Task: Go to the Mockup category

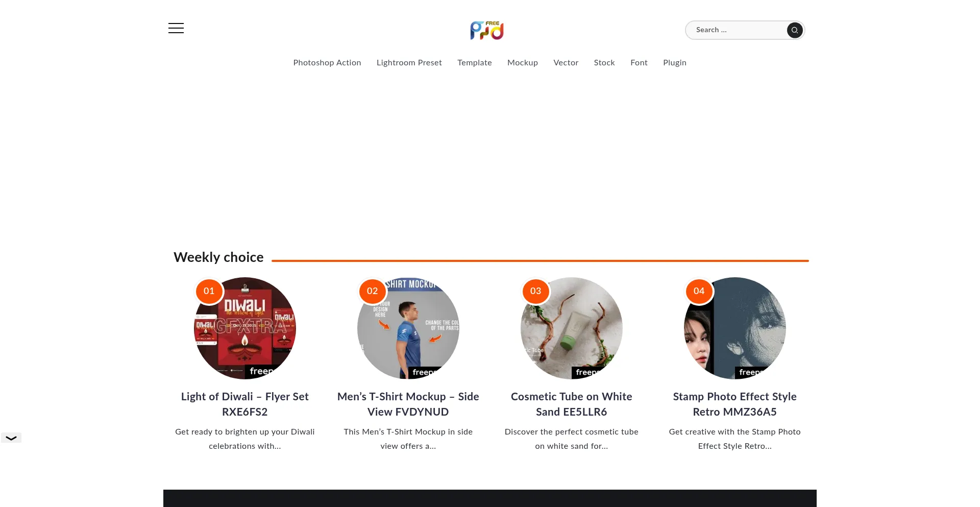Action: click(x=523, y=63)
